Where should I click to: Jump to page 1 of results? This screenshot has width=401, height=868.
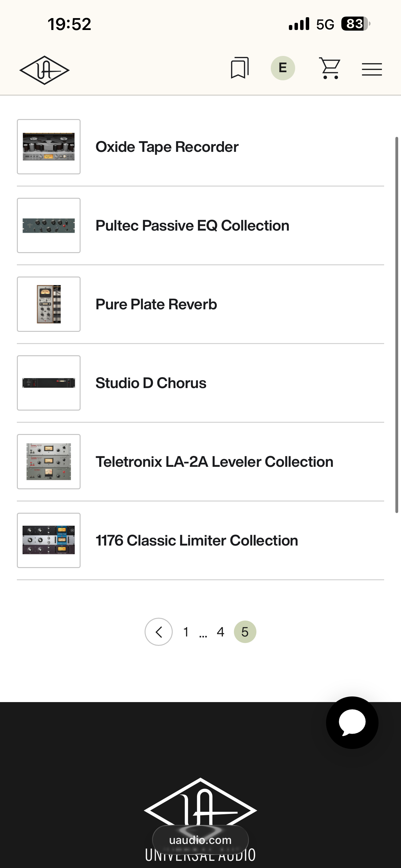point(186,632)
